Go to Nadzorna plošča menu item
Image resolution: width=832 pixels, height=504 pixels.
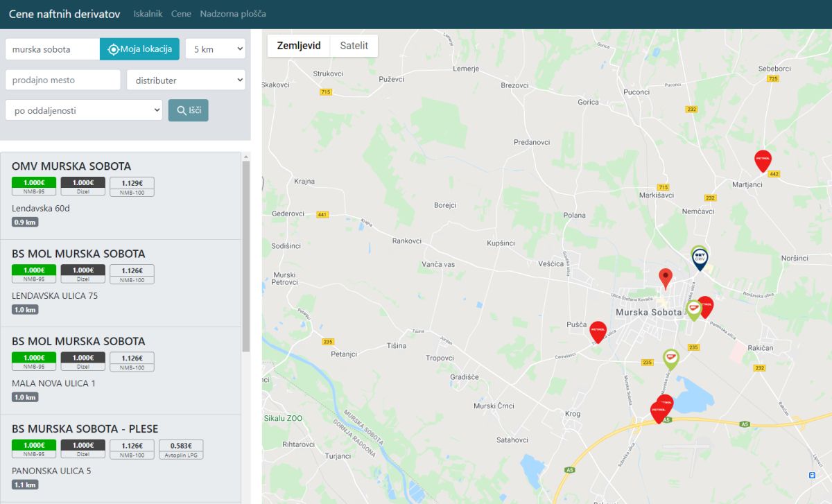pos(232,14)
